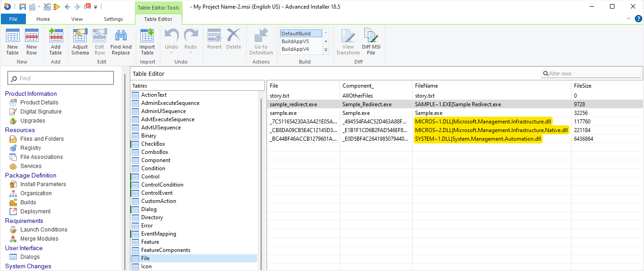Open the Merge Modules page
644x271 pixels.
click(39, 239)
